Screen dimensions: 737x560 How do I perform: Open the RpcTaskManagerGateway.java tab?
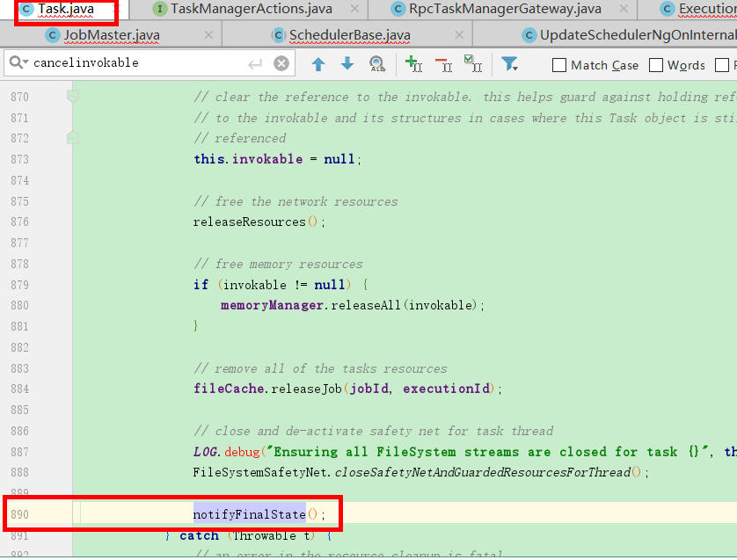pyautogui.click(x=505, y=9)
